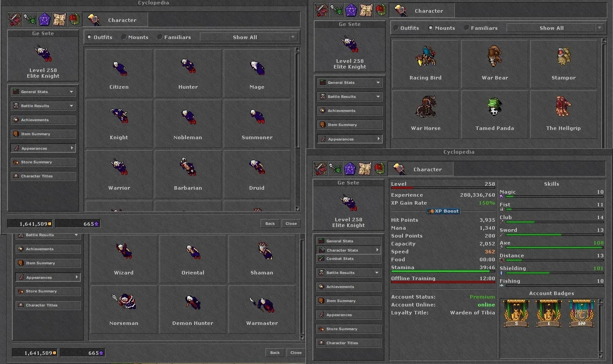Open the Bestiary skull icon in the stats window
This screenshot has height=364, width=613.
pyautogui.click(x=335, y=169)
